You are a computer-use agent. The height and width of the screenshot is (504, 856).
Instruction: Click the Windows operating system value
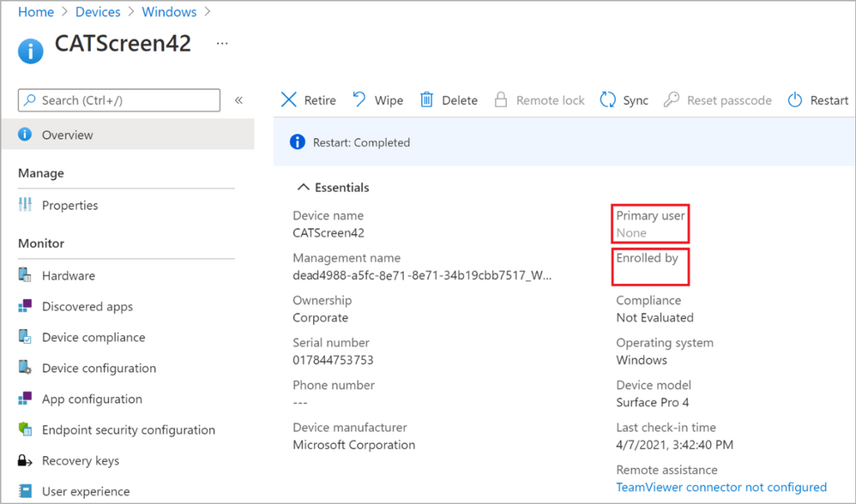click(x=642, y=360)
